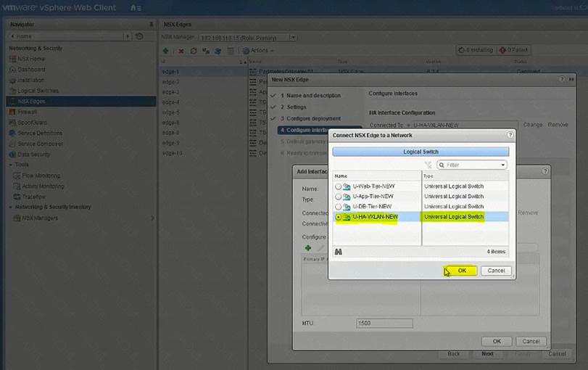
Task: Click the red delete edge icon
Action: coord(181,51)
